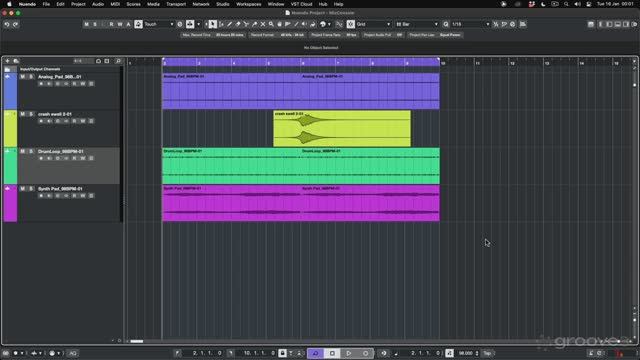This screenshot has height=360, width=640.
Task: Click the Redo arrow icon
Action: [x=16, y=24]
